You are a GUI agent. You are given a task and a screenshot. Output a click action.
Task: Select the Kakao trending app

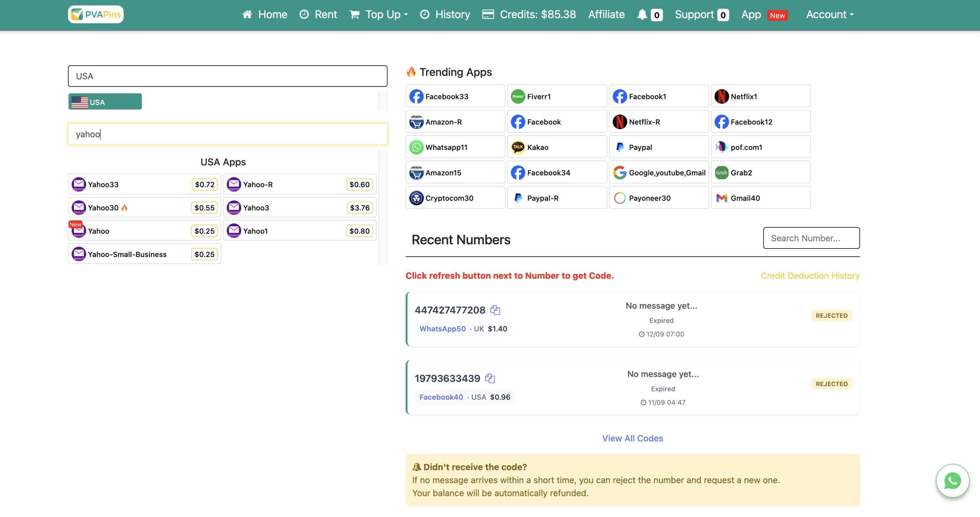(x=557, y=147)
